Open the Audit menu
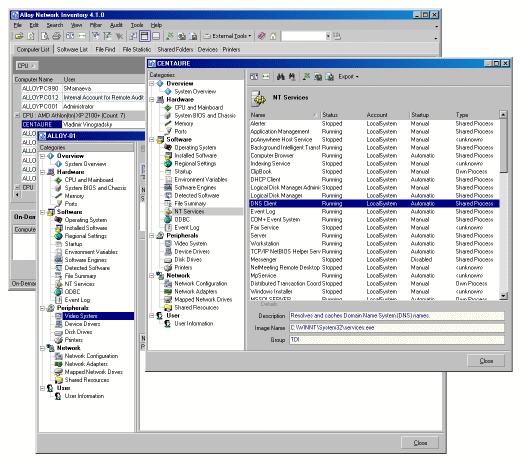 point(116,25)
